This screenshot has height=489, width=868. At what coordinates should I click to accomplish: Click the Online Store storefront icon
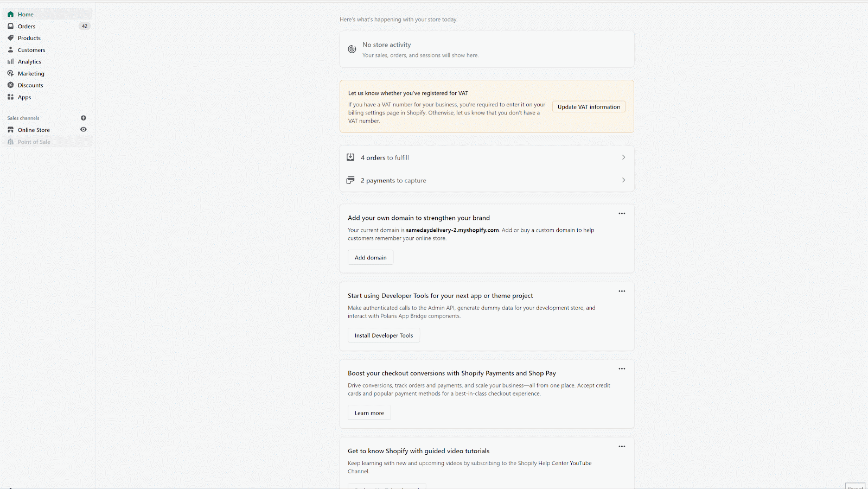pyautogui.click(x=10, y=130)
